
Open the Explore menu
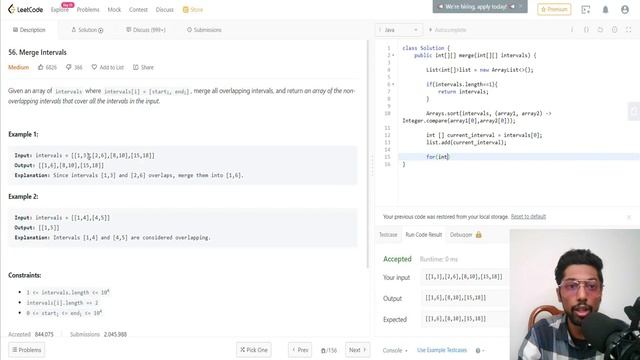pyautogui.click(x=60, y=9)
